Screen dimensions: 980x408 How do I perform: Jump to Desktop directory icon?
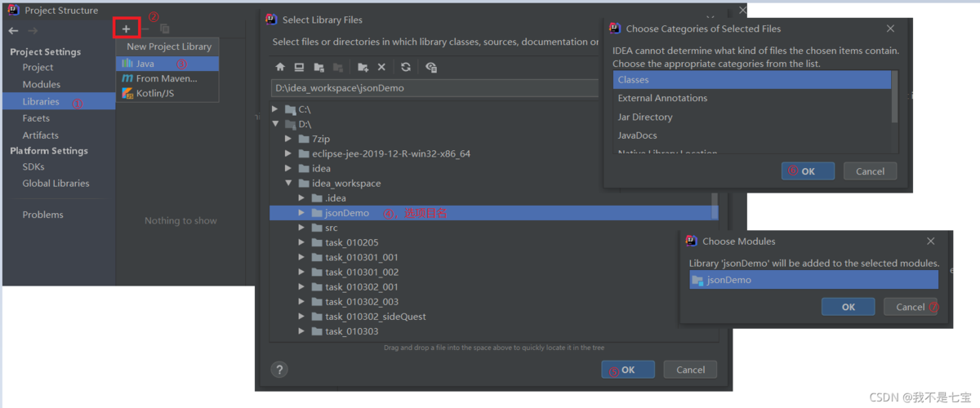pos(299,67)
